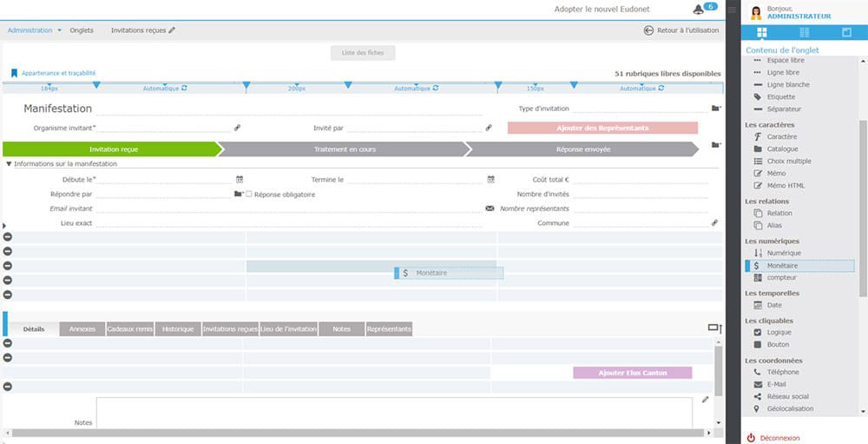Click the notification bell icon
868x444 pixels.
pos(699,10)
